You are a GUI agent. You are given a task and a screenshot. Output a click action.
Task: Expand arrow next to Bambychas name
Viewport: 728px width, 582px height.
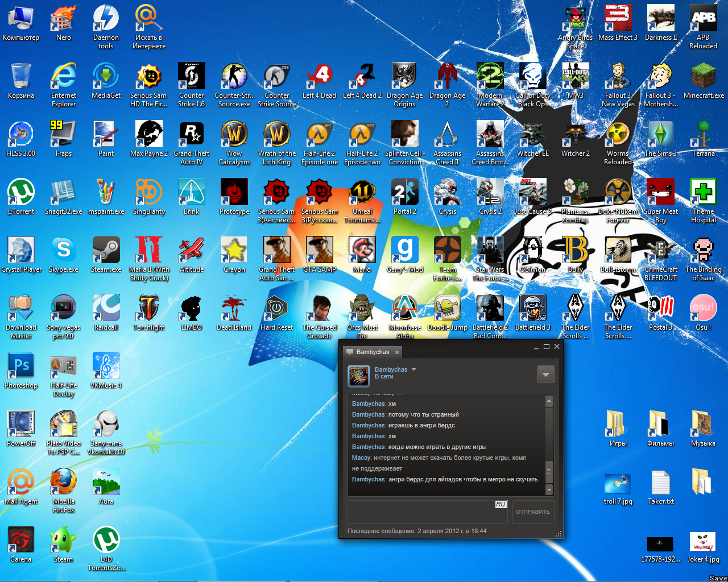coord(414,369)
